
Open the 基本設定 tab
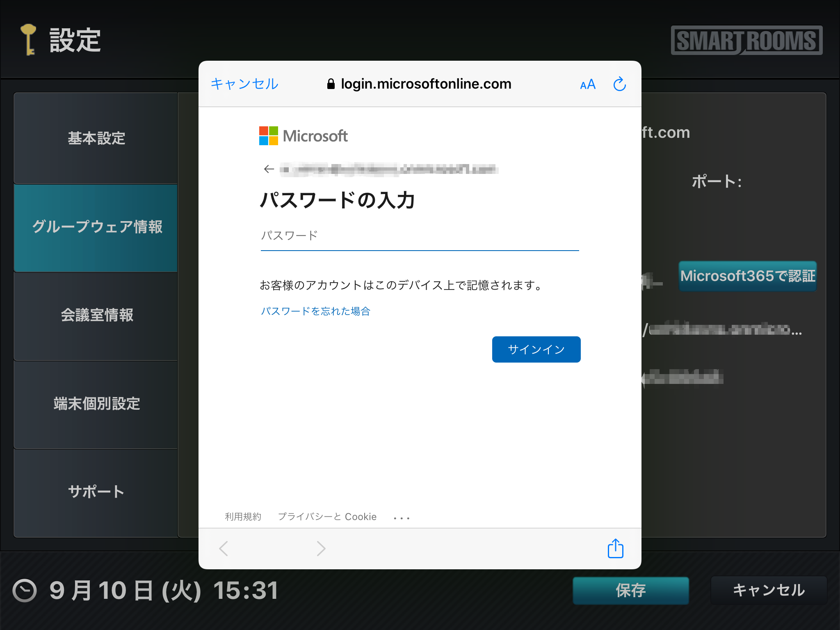pyautogui.click(x=96, y=138)
